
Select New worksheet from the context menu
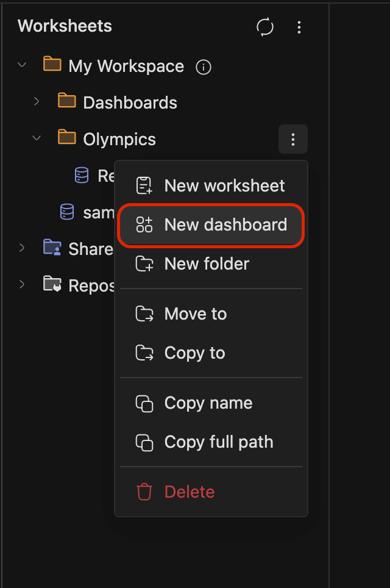point(224,185)
